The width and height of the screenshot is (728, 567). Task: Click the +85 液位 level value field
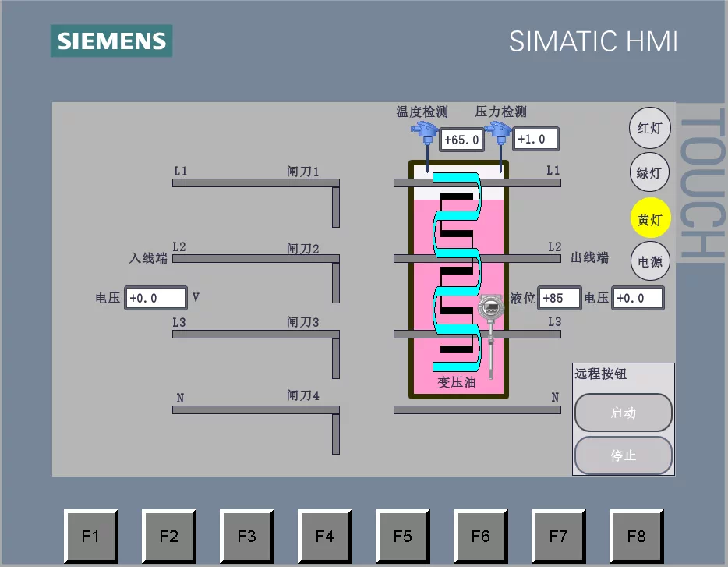560,298
